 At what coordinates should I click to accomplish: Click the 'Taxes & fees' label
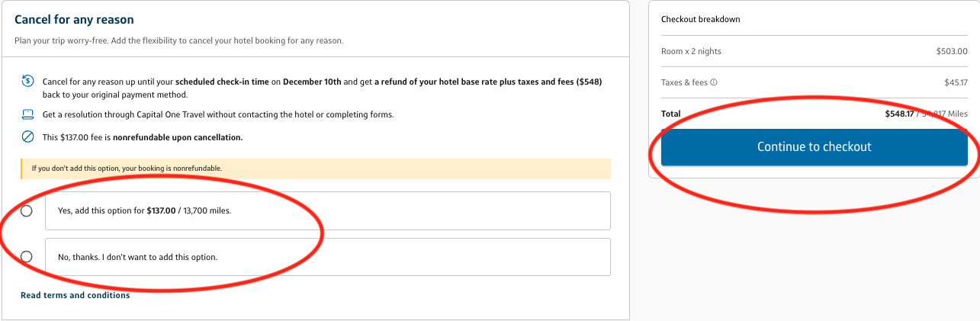click(684, 82)
